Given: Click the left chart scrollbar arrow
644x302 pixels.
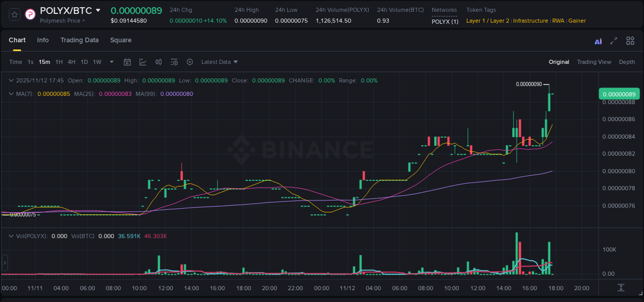Looking at the screenshot, I should tap(4, 263).
